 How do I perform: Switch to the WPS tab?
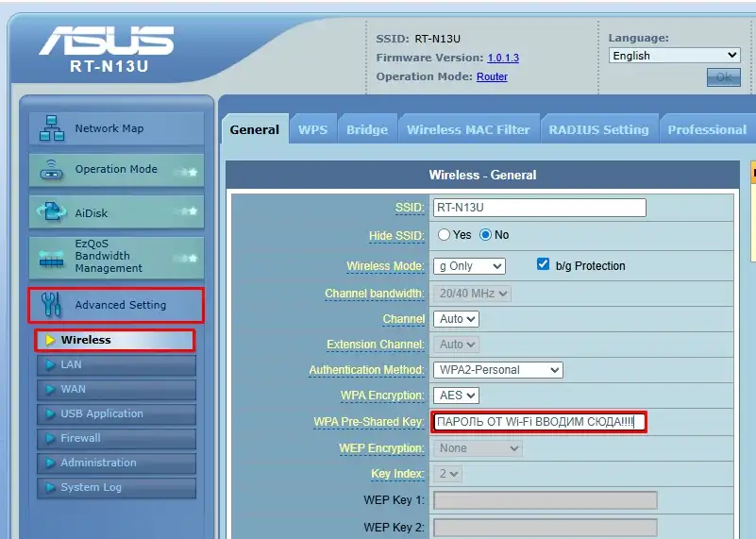coord(312,129)
